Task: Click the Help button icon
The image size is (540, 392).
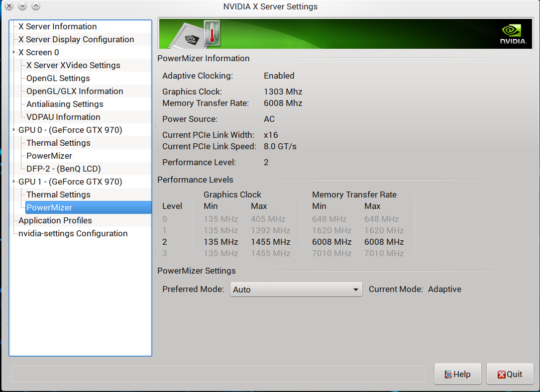Action: click(448, 375)
